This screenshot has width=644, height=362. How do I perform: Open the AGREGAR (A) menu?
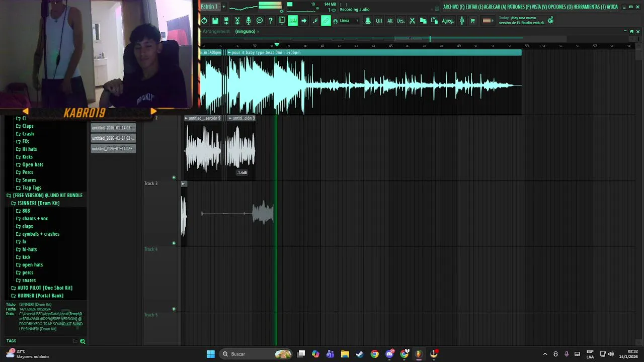point(496,7)
